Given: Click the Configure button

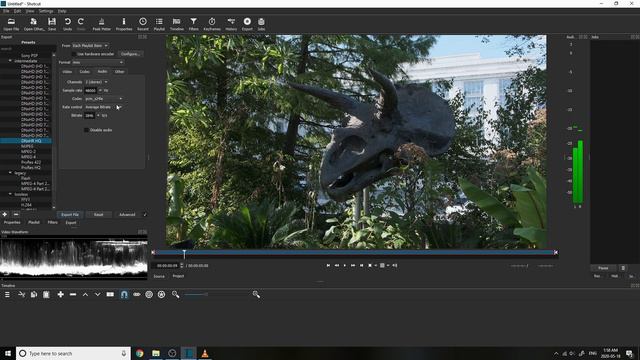Looking at the screenshot, I should [130, 54].
